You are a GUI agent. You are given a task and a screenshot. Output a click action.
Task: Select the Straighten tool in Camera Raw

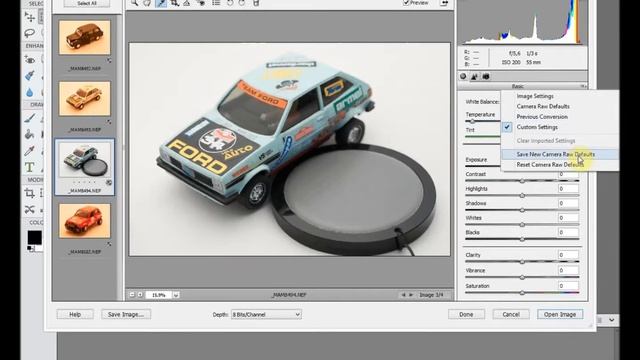[x=187, y=3]
